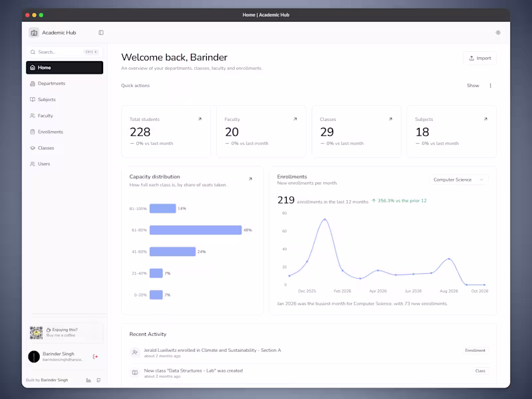Open the LinkedIn icon in footer

pos(88,380)
